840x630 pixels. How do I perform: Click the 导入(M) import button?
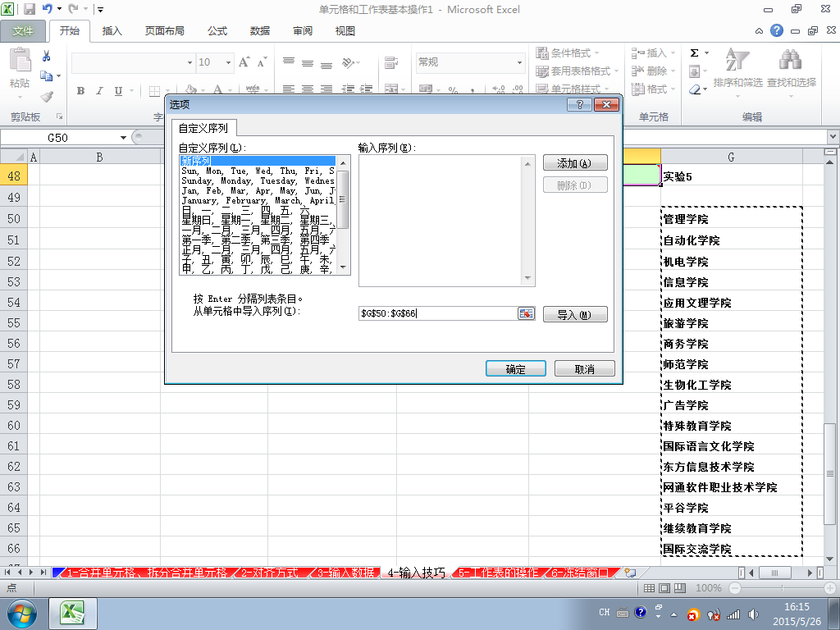point(575,314)
